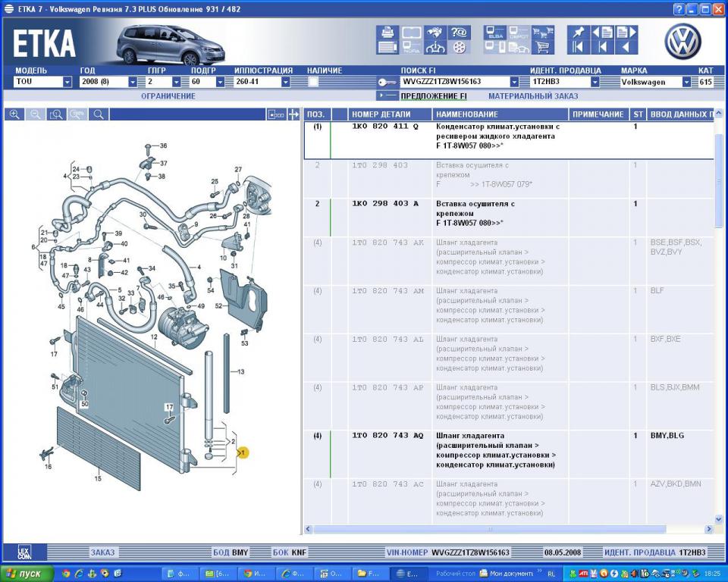Image resolution: width=728 pixels, height=582 pixels.
Task: Click the ПРИМЕЧАНИЕ column header
Action: click(598, 114)
